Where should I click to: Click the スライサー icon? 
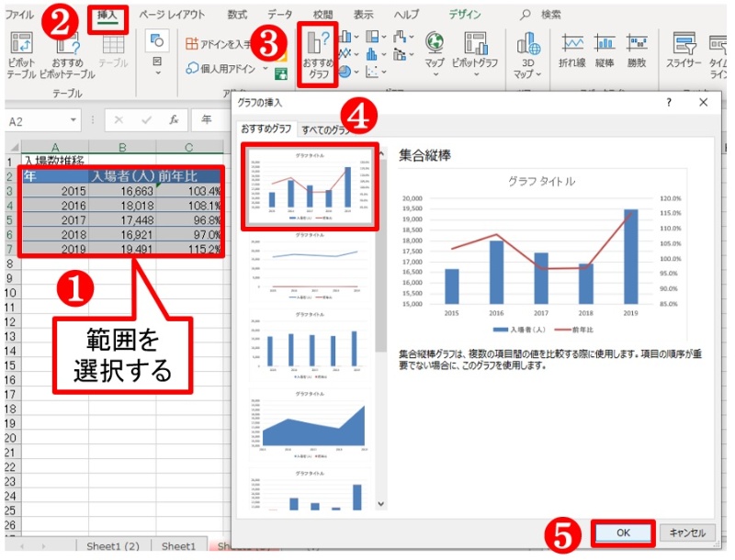click(x=683, y=50)
